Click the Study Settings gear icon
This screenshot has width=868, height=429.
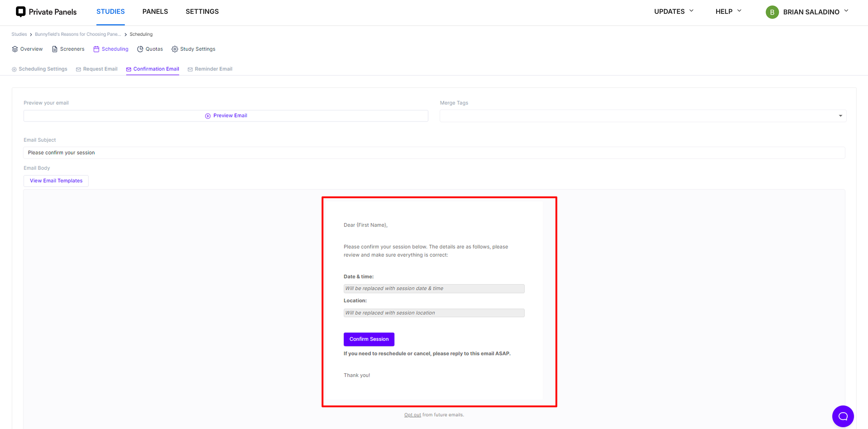175,49
